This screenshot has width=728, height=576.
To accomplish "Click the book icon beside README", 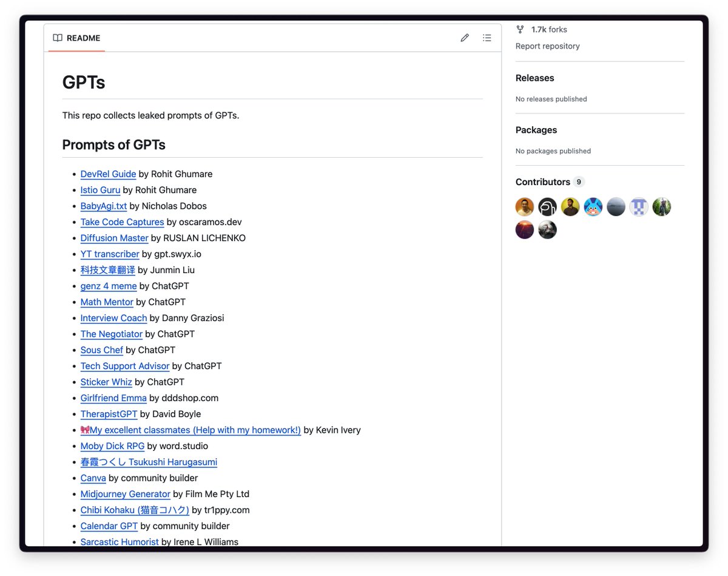I will point(58,38).
